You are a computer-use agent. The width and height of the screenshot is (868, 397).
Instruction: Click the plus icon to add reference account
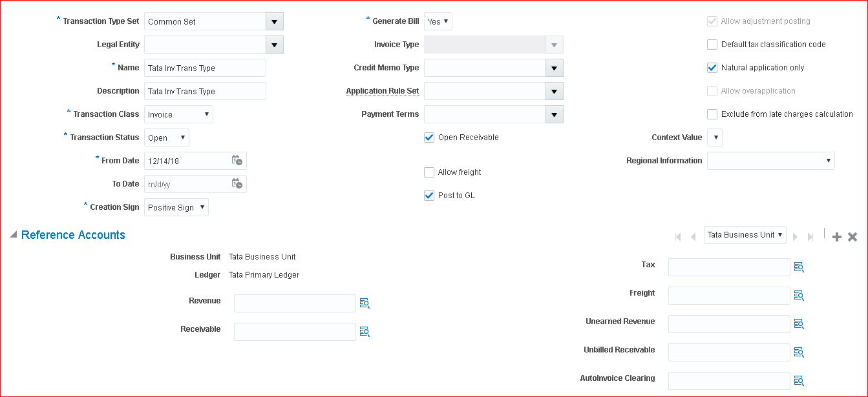837,237
